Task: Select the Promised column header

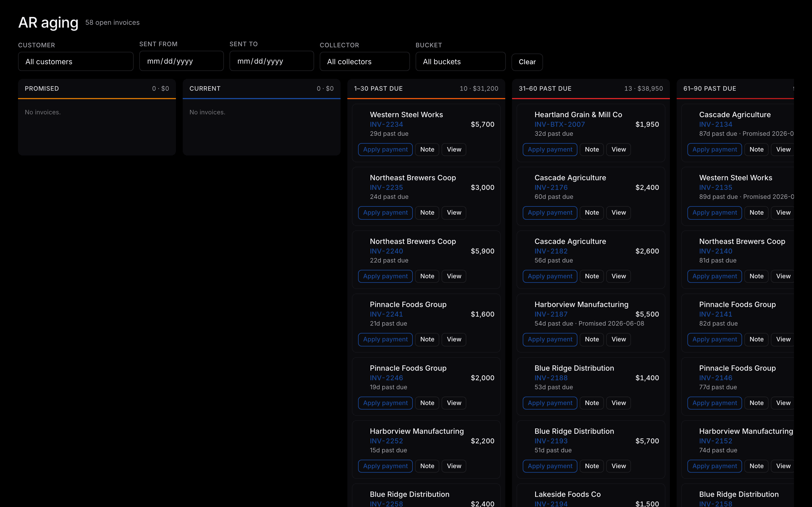Action: (97, 89)
